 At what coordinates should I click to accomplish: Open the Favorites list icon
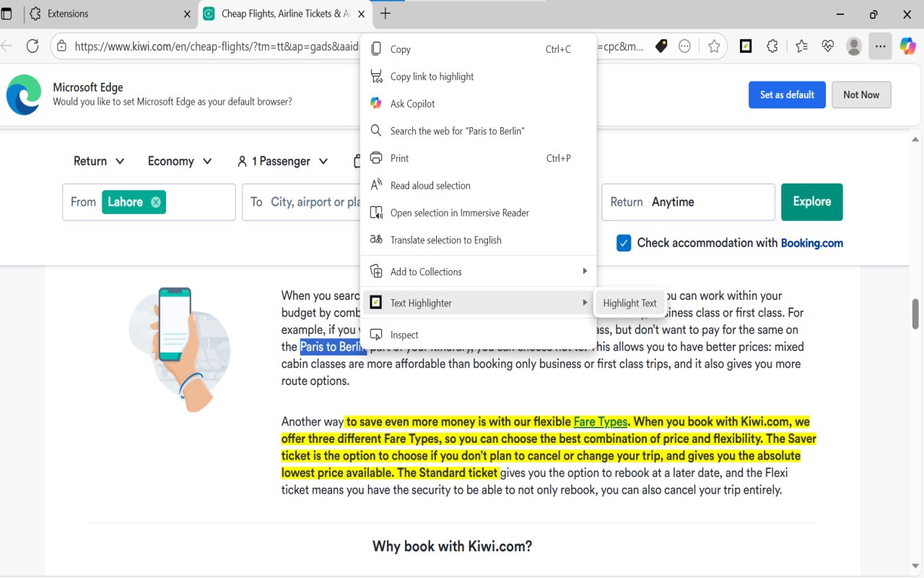tap(801, 46)
